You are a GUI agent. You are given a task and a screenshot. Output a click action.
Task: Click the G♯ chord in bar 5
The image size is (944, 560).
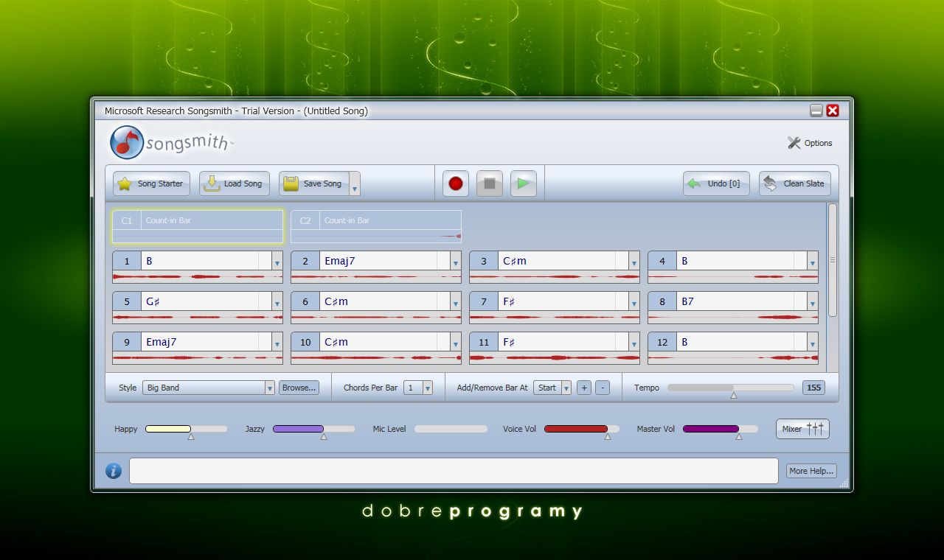153,301
